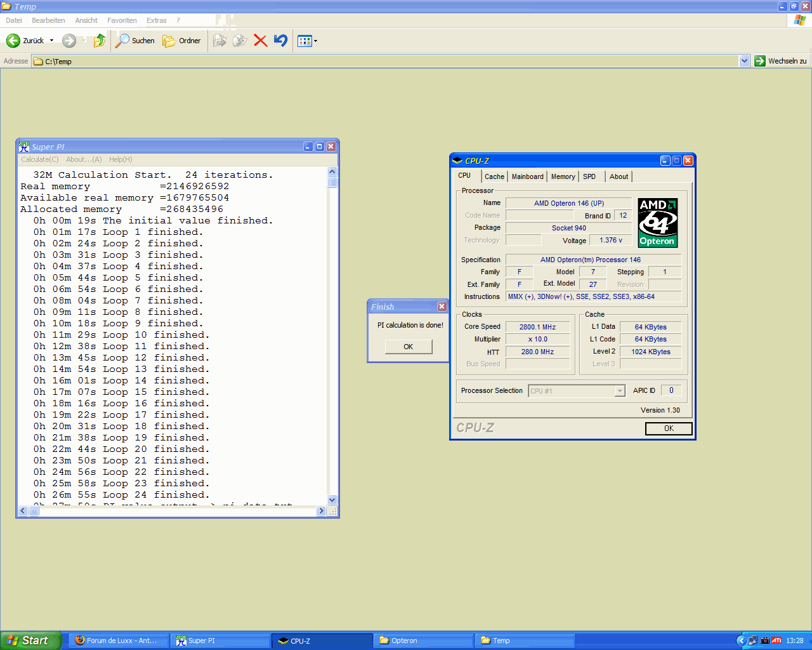The image size is (812, 650).
Task: Click the copy-to-folder toolbar icon
Action: tap(240, 41)
